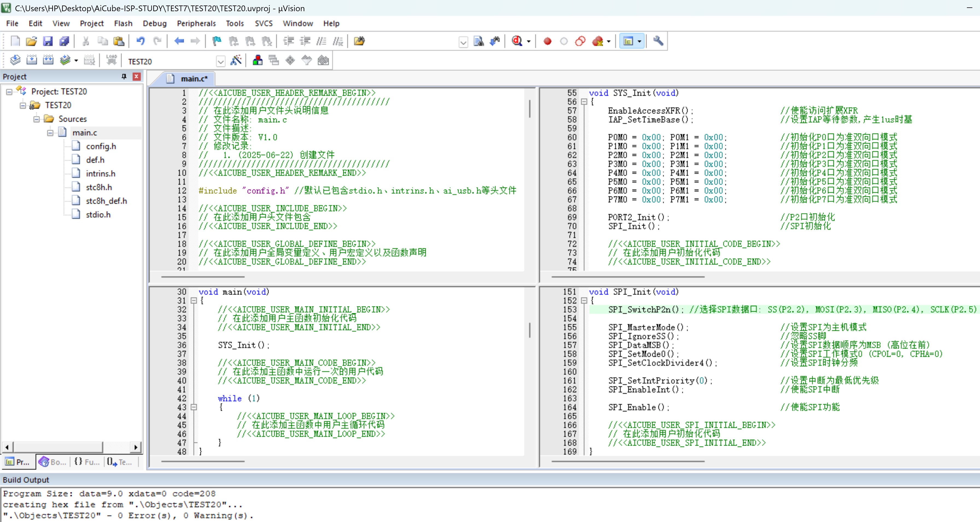Save the current file with disk icon
Image resolution: width=980 pixels, height=522 pixels.
[48, 41]
